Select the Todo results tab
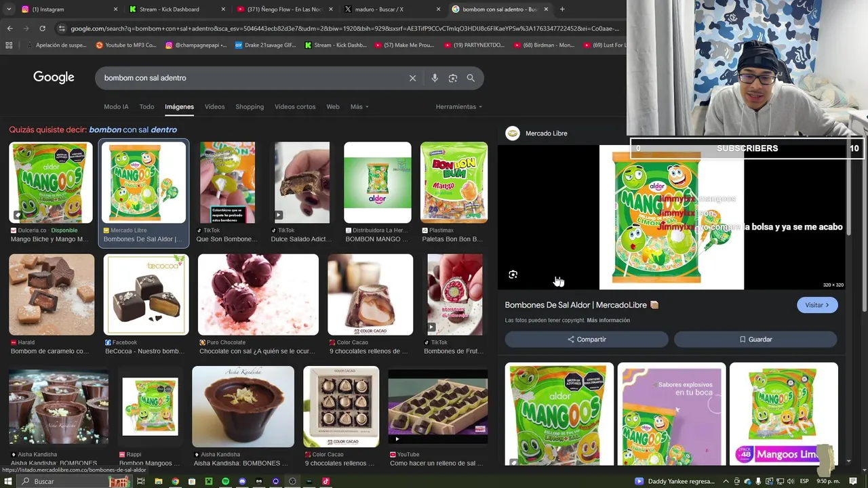868x488 pixels. tap(146, 106)
